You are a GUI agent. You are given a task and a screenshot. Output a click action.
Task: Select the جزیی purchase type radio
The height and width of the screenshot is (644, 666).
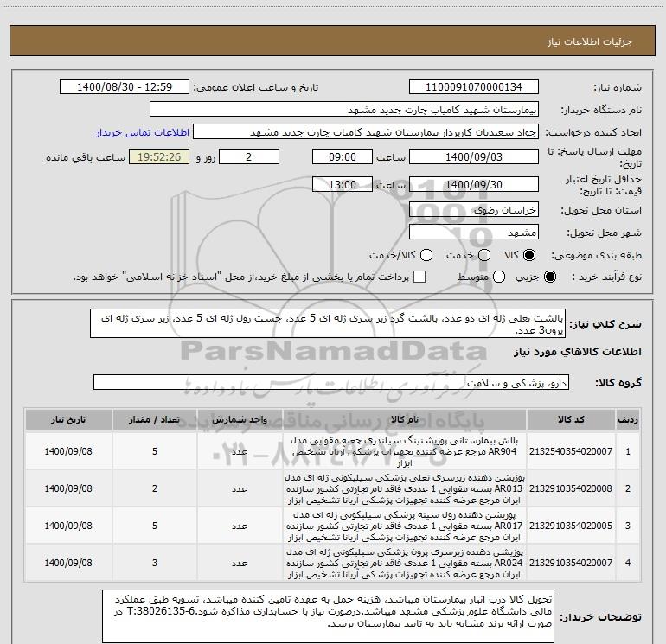(x=549, y=277)
